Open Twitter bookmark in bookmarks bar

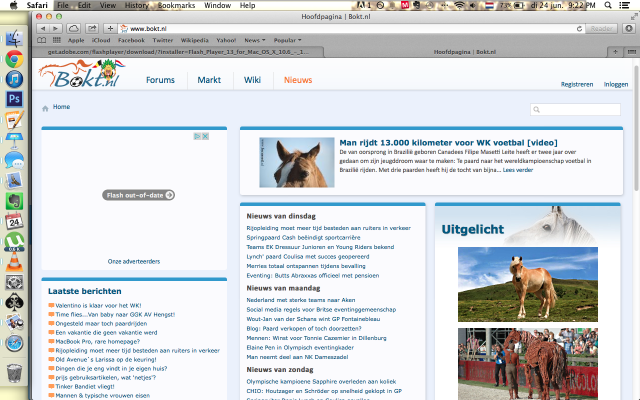click(162, 40)
